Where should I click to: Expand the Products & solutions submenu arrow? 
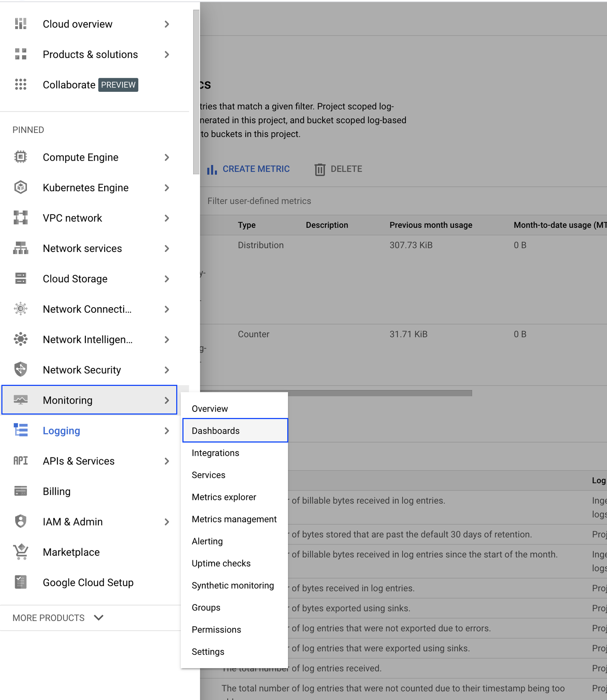[x=167, y=54]
